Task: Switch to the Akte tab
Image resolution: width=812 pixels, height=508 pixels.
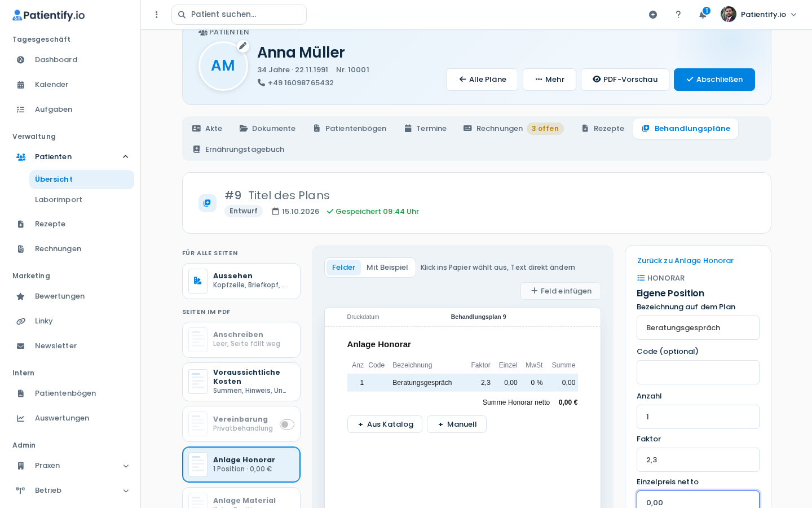Action: pos(207,129)
